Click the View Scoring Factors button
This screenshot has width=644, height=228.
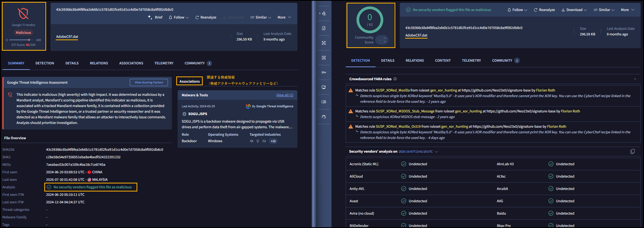(x=149, y=82)
